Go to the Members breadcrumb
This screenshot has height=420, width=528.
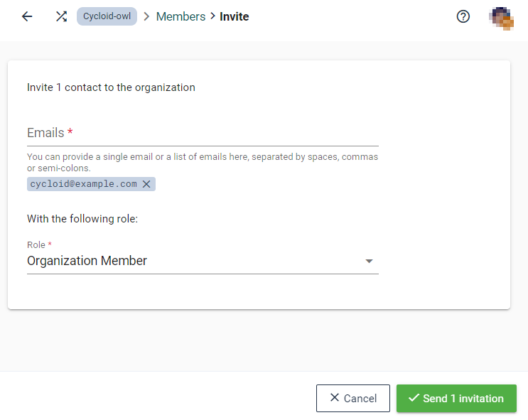[x=181, y=16]
